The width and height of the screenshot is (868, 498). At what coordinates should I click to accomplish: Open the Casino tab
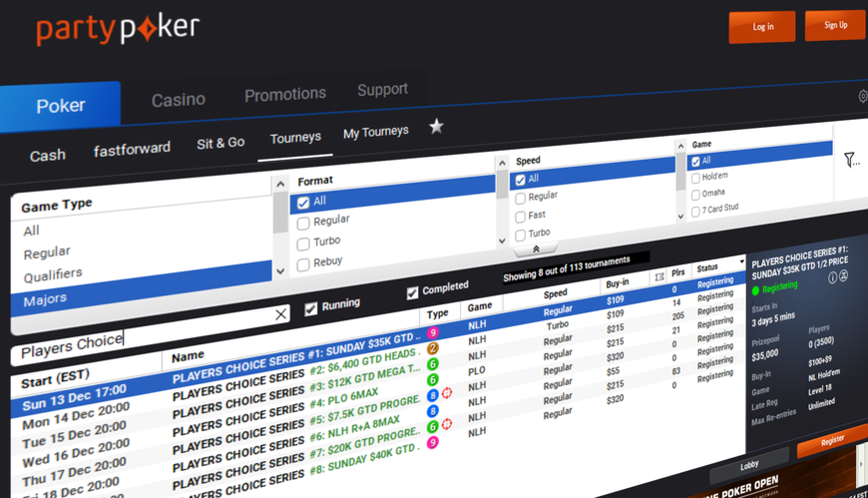(x=179, y=100)
